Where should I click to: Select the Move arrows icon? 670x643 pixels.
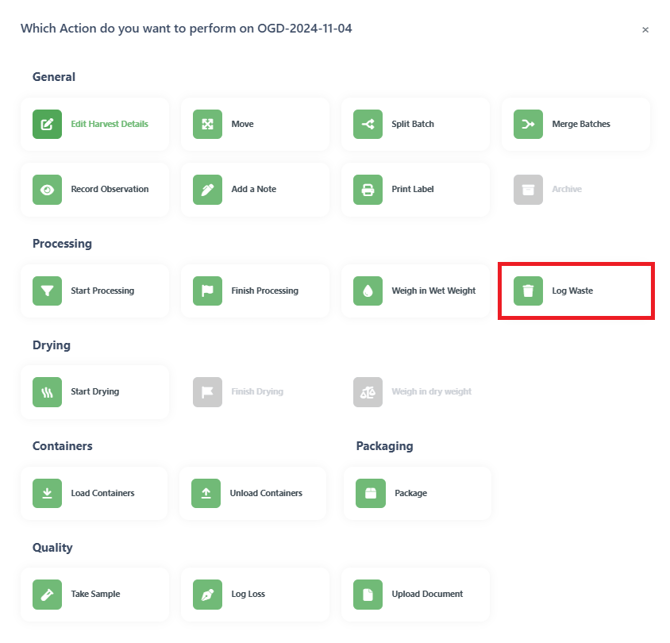(207, 124)
